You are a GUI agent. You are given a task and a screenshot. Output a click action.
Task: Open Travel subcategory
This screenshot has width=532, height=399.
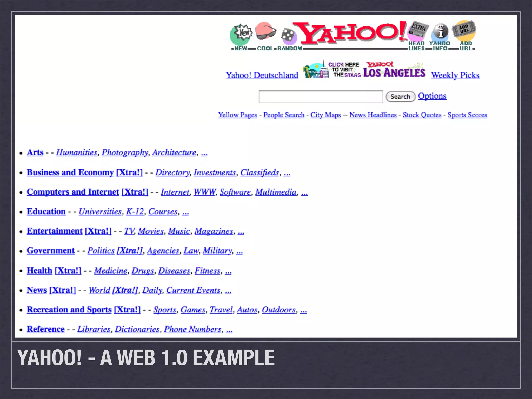click(221, 310)
